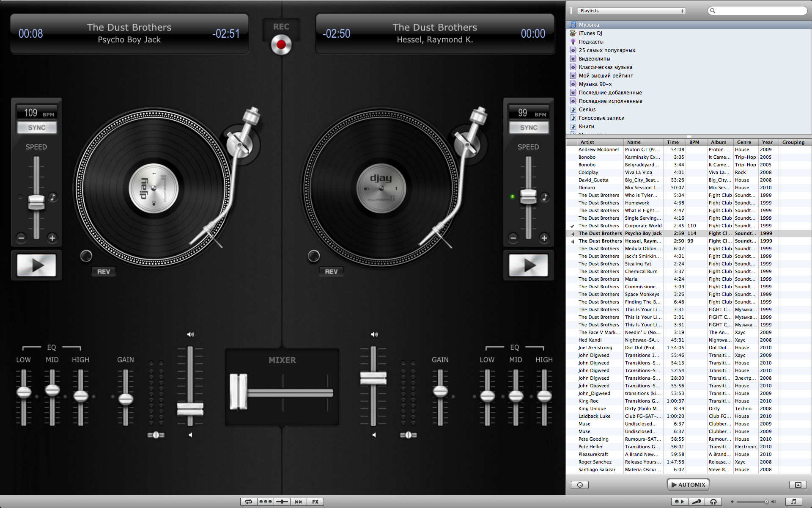The image size is (812, 508).
Task: Sort library by Name column
Action: tap(643, 142)
